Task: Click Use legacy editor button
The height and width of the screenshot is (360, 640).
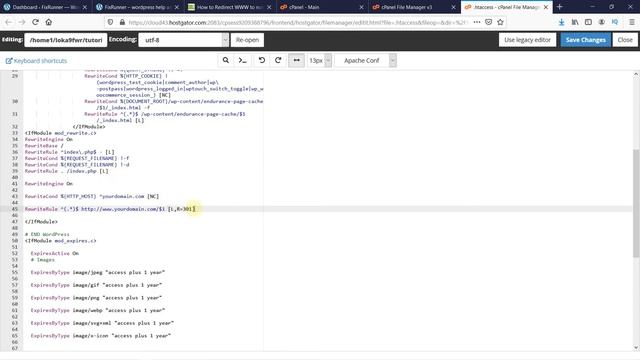Action: [527, 40]
